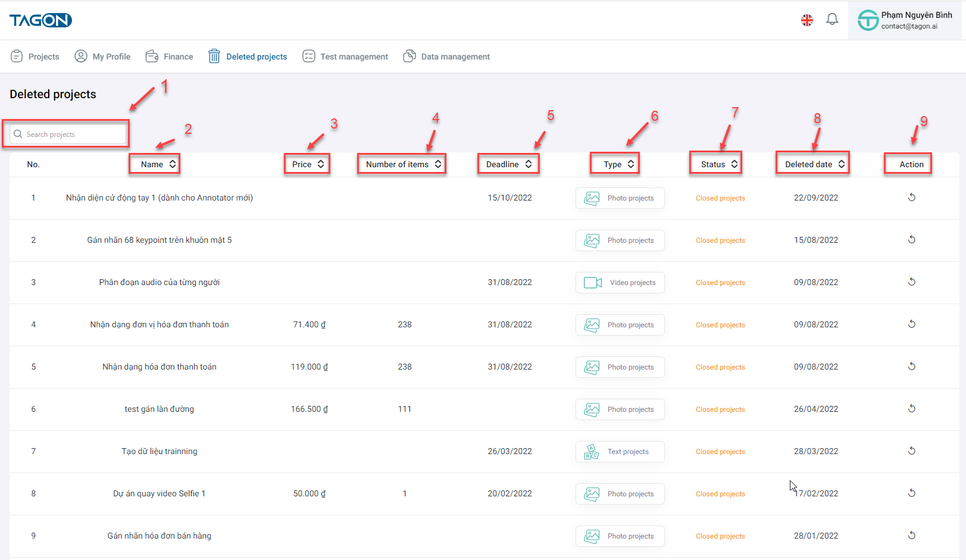Click the Video projects type badge
This screenshot has height=560, width=966.
click(x=620, y=283)
